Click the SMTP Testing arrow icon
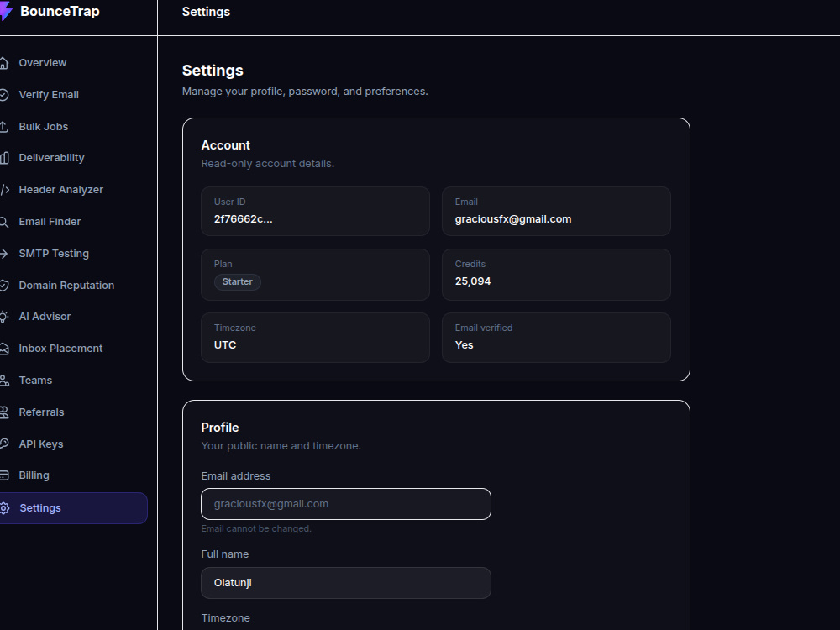 (x=3, y=254)
